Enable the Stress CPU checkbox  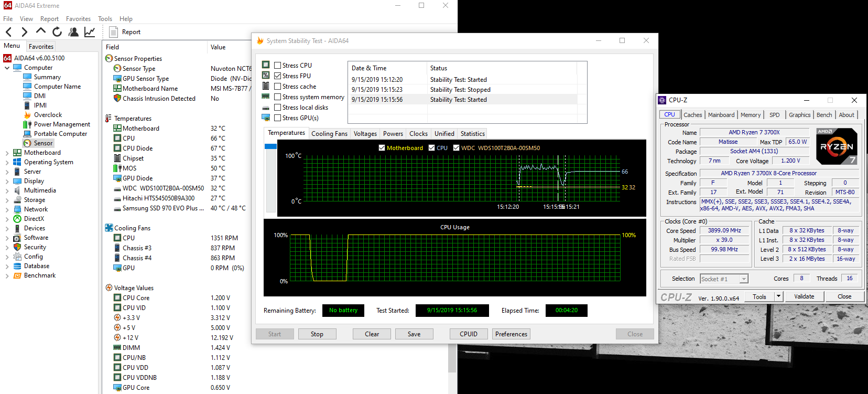coord(278,66)
